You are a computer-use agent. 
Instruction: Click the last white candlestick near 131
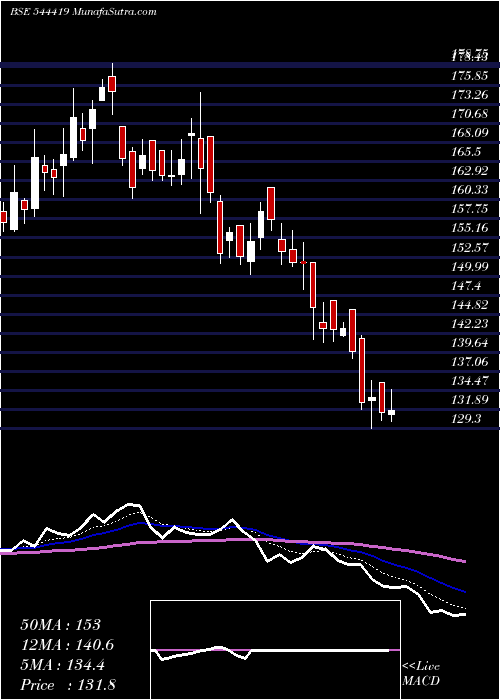coord(392,412)
